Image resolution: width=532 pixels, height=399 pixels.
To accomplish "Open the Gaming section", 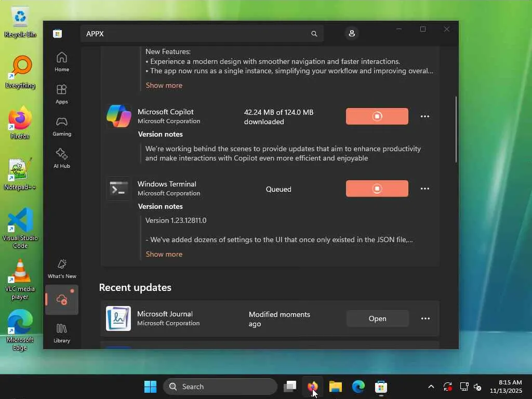I will (x=62, y=126).
